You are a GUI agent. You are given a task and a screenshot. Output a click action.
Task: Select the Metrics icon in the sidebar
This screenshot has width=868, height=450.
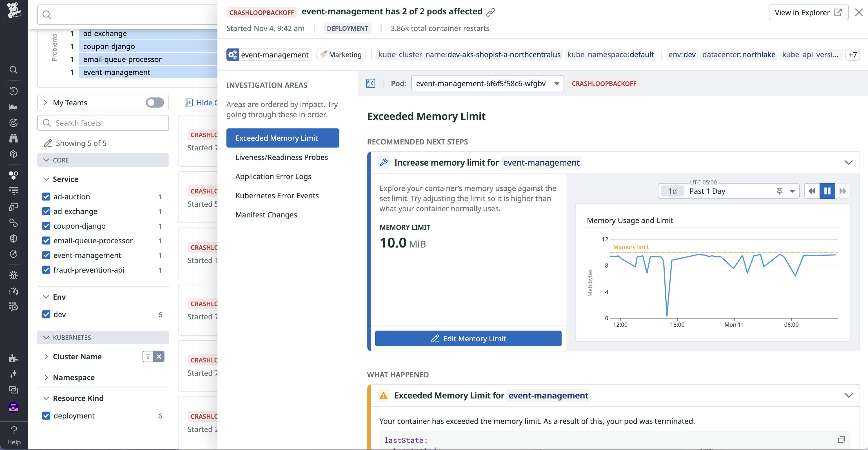coord(14,107)
